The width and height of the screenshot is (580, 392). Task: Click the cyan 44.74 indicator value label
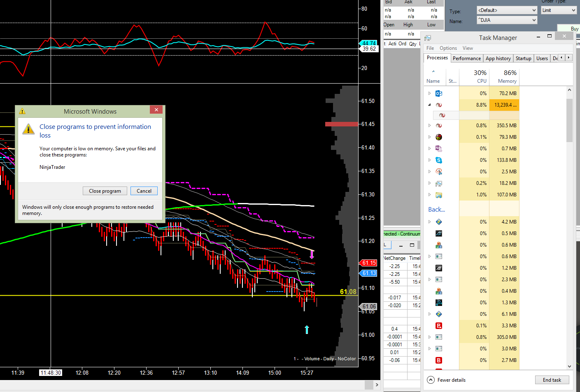click(368, 43)
